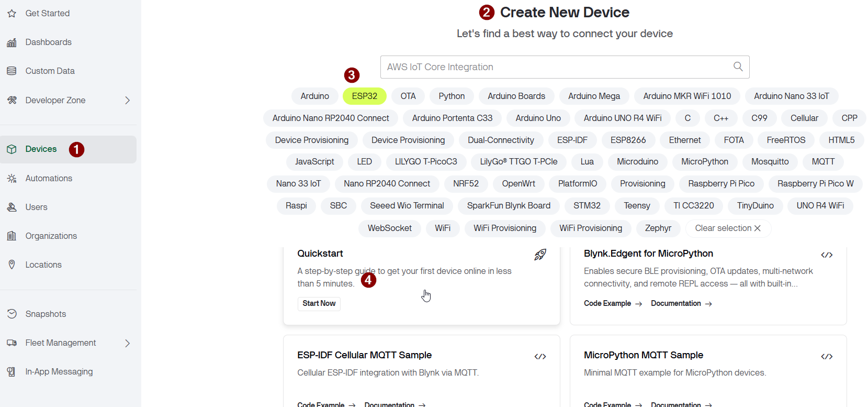Deselect the highlighted ESP32 filter tag
The image size is (868, 407).
click(364, 96)
